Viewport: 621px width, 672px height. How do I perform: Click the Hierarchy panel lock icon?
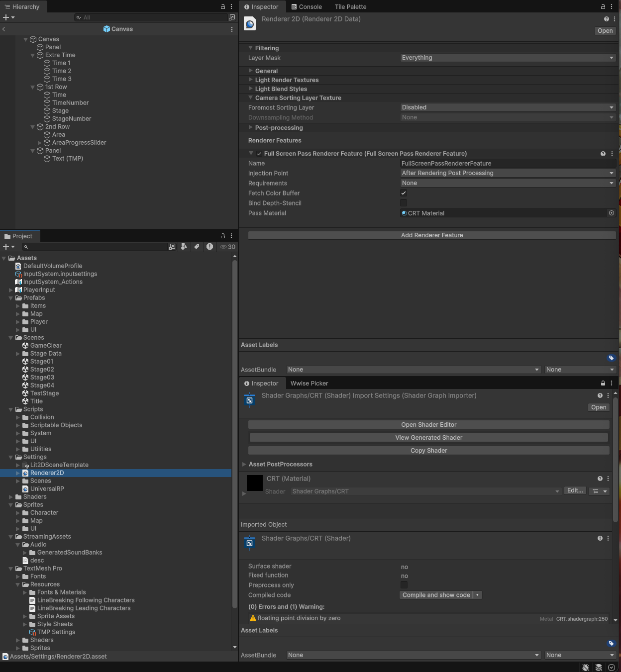point(223,7)
